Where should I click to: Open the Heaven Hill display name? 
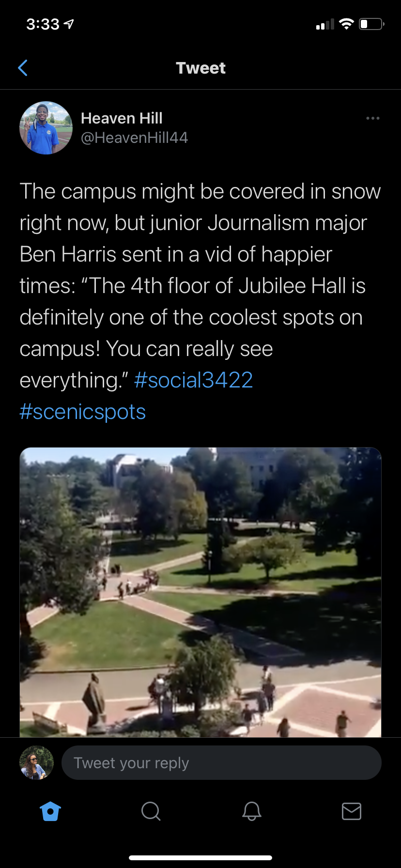click(122, 118)
